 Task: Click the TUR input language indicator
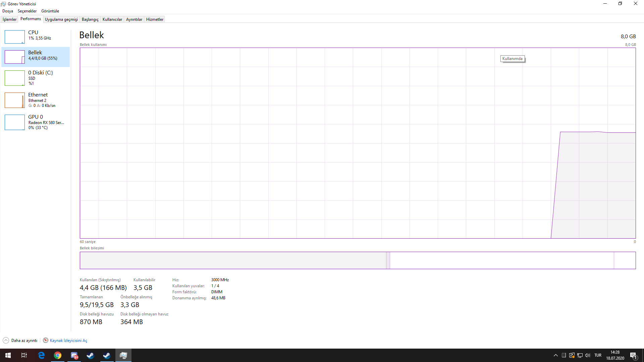point(598,355)
